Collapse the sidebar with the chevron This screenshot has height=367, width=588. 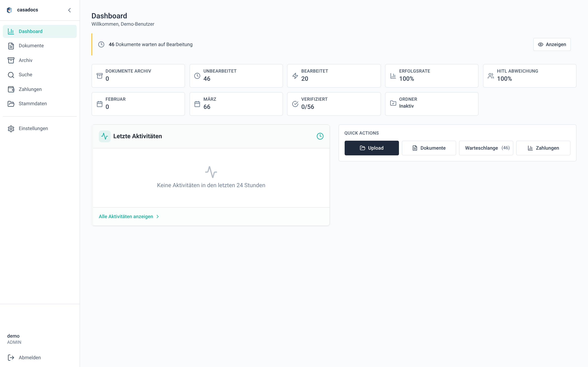(x=69, y=10)
